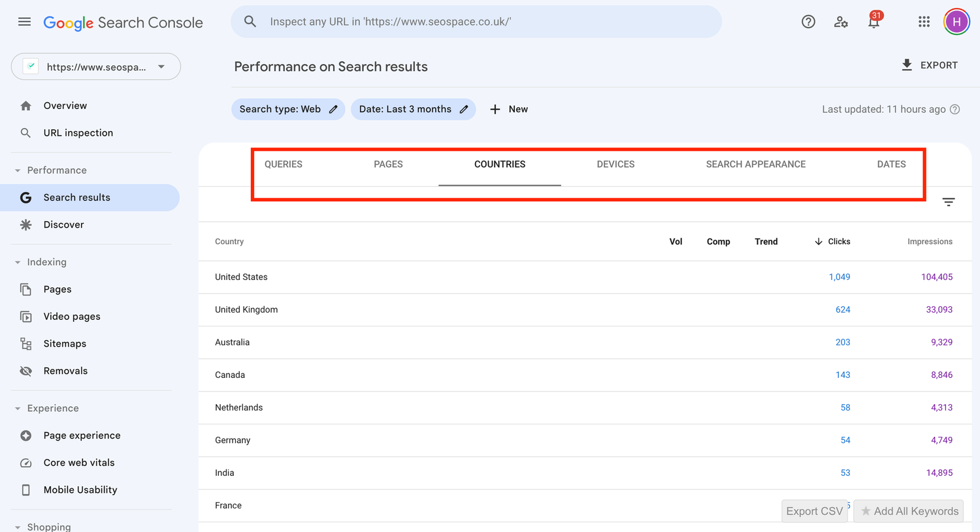Click the hamburger navigation menu
The height and width of the screenshot is (532, 980).
(x=24, y=22)
